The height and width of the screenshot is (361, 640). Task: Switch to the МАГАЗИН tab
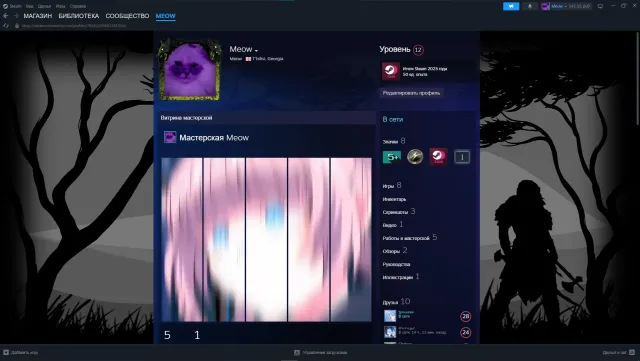pyautogui.click(x=38, y=16)
